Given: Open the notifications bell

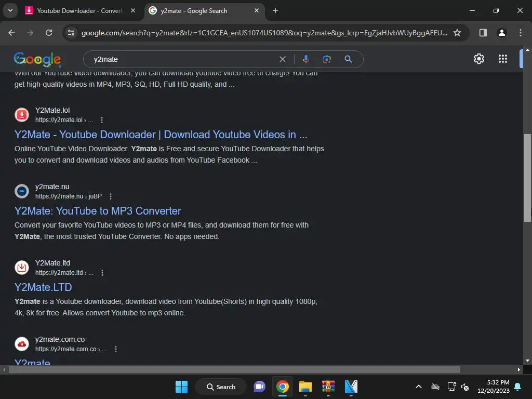Looking at the screenshot, I should (x=517, y=387).
